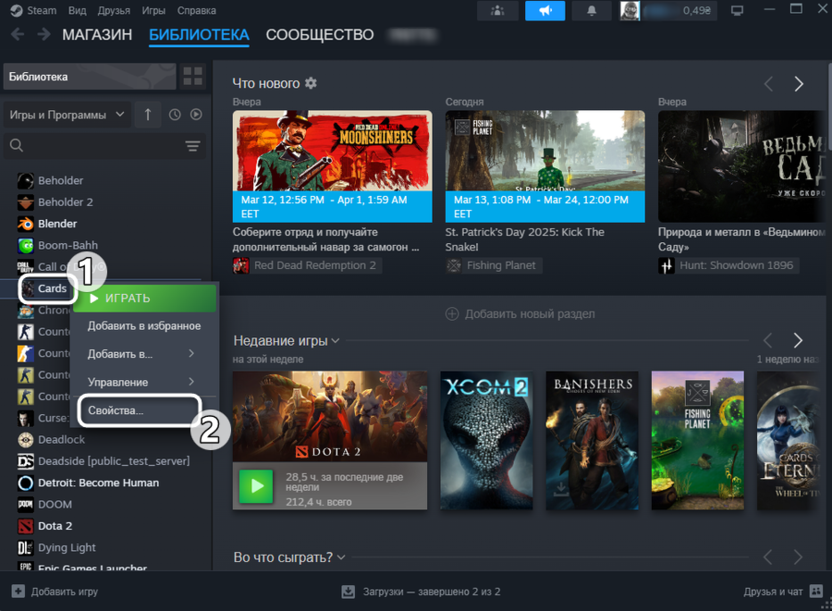This screenshot has width=832, height=611.
Task: Select DOOM in the game list
Action: point(55,504)
